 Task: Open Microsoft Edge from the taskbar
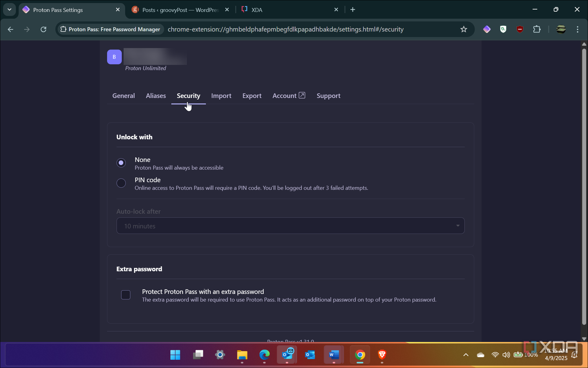(264, 355)
